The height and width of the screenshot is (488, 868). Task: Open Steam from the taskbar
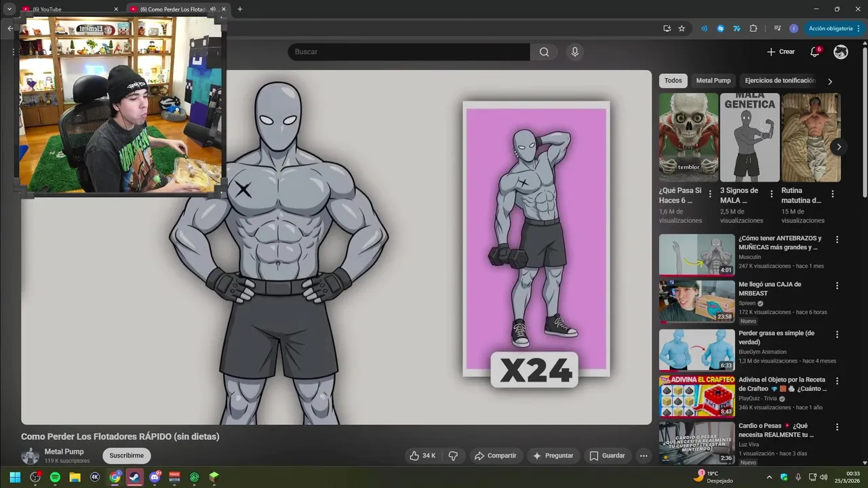[x=135, y=477]
